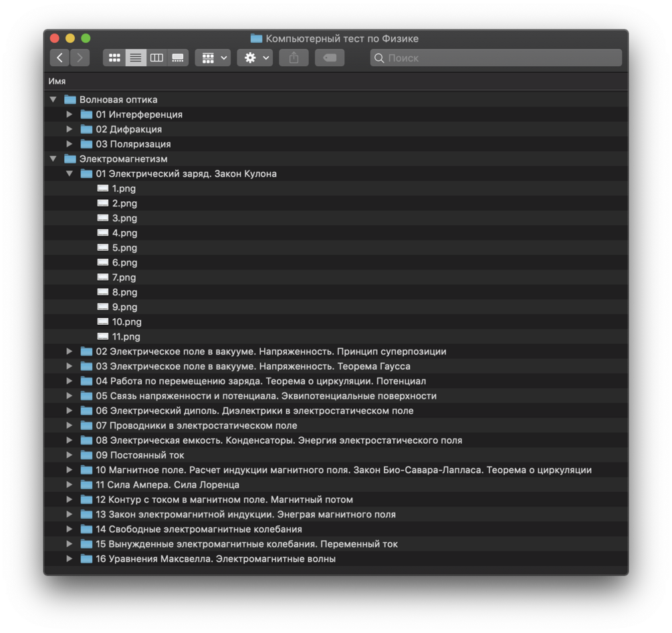The height and width of the screenshot is (633, 672).
Task: Select the 5.png file icon
Action: (x=103, y=247)
